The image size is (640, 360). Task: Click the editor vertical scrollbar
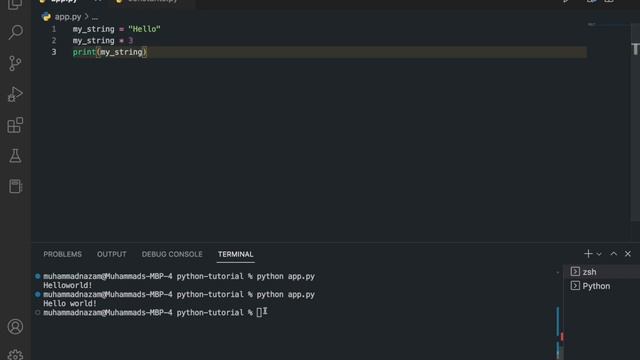click(635, 122)
